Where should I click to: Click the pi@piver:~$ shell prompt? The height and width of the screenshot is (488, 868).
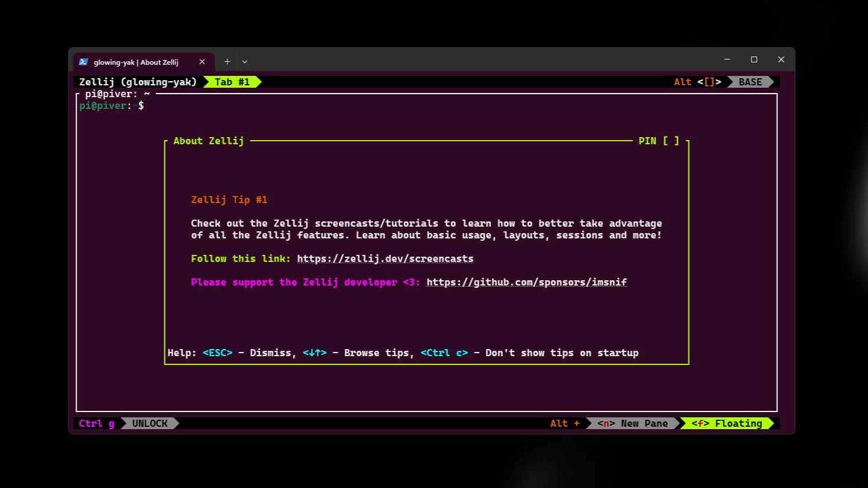[x=111, y=105]
